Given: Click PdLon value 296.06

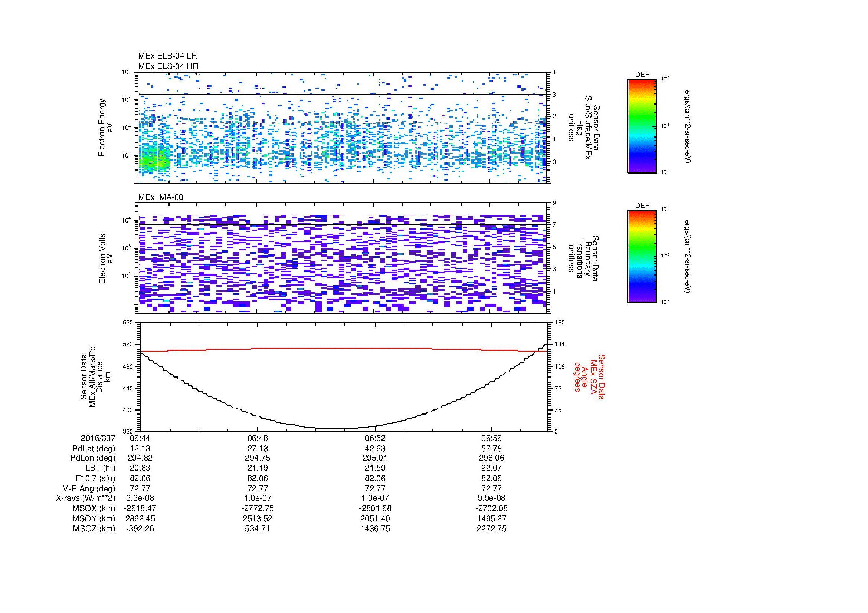Looking at the screenshot, I should [491, 458].
